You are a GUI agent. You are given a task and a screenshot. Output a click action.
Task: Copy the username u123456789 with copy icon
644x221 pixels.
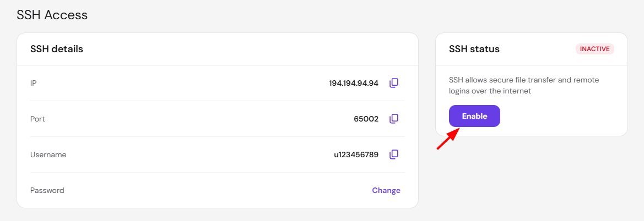point(394,154)
